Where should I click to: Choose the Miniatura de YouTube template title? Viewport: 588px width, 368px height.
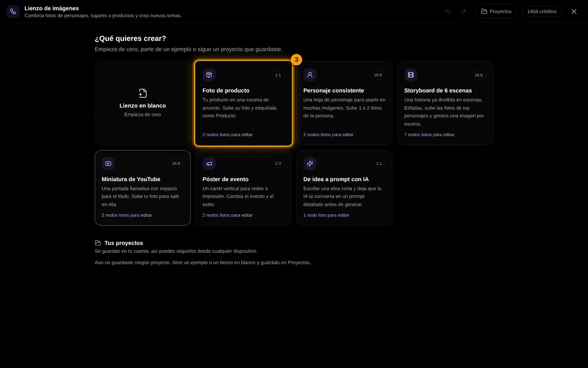(131, 179)
